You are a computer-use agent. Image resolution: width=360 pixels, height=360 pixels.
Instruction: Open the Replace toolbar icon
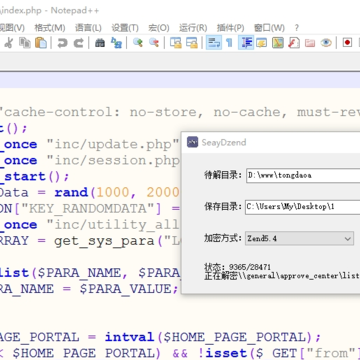click(x=116, y=43)
